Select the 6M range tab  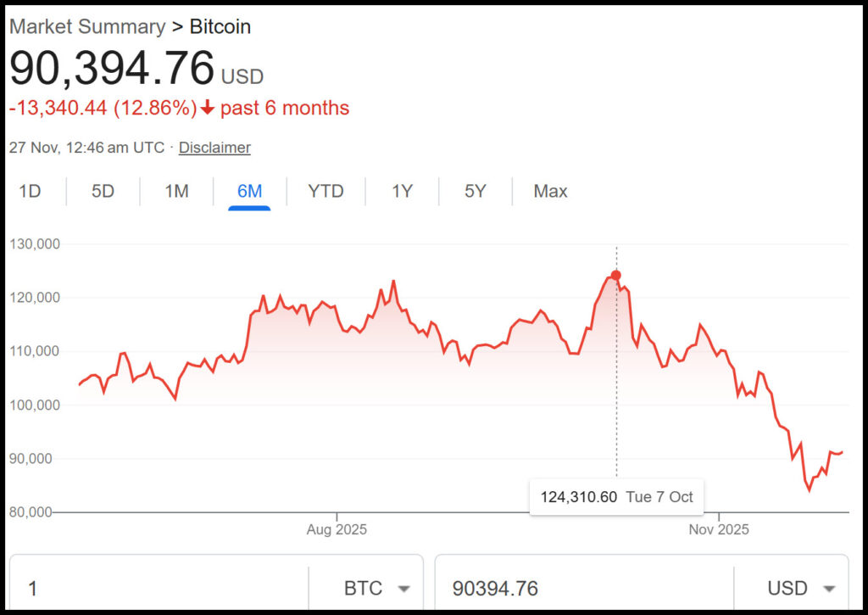[x=249, y=191]
